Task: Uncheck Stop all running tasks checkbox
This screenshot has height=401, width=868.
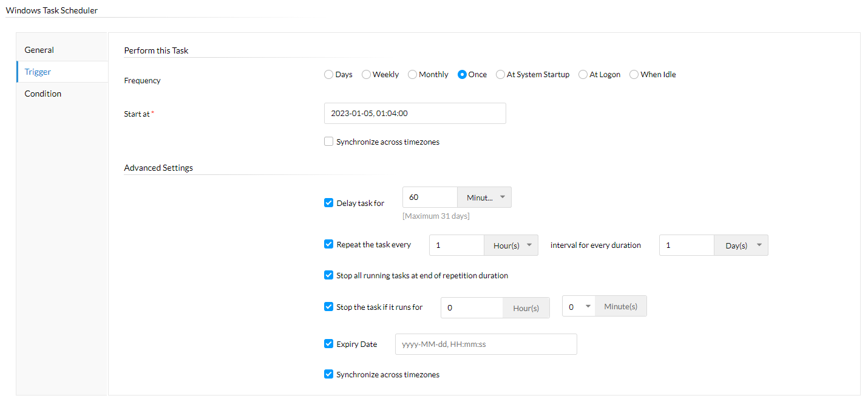Action: pyautogui.click(x=329, y=275)
